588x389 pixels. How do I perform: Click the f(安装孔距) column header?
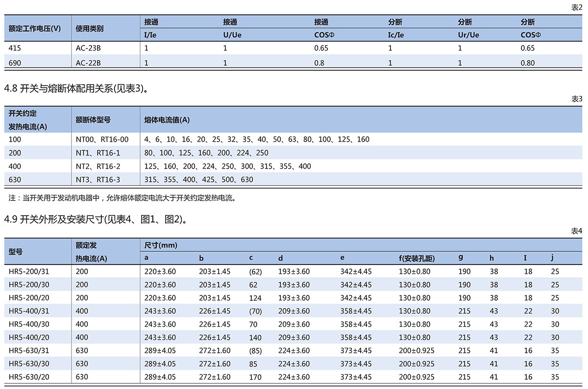click(x=416, y=258)
